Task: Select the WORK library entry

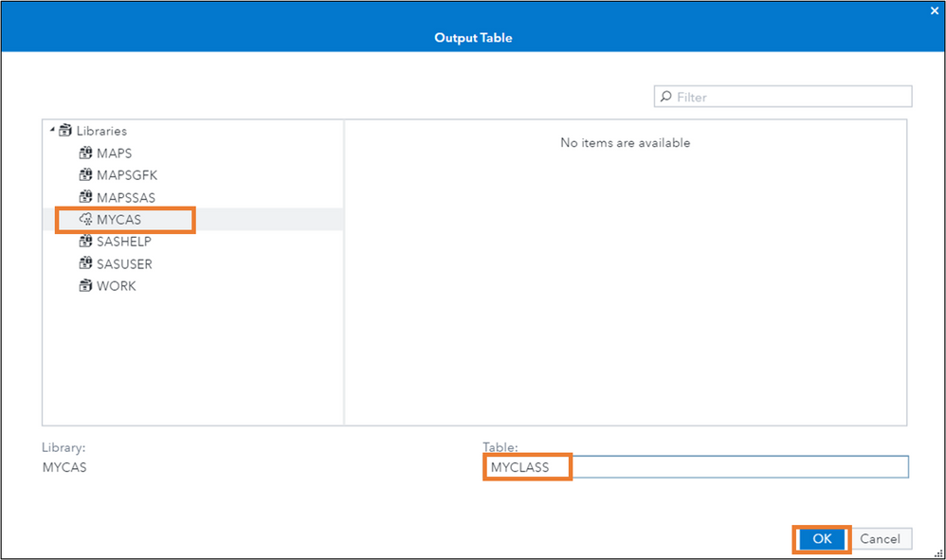Action: pos(116,285)
